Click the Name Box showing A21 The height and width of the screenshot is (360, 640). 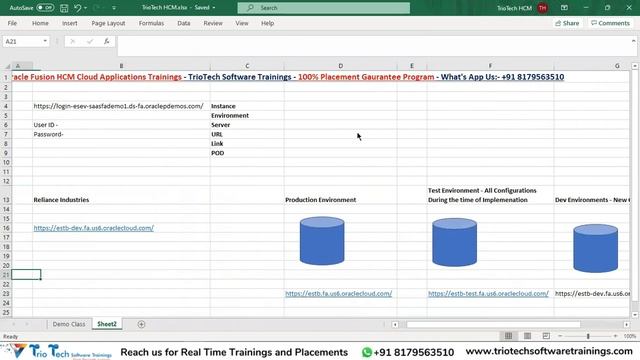(x=22, y=41)
